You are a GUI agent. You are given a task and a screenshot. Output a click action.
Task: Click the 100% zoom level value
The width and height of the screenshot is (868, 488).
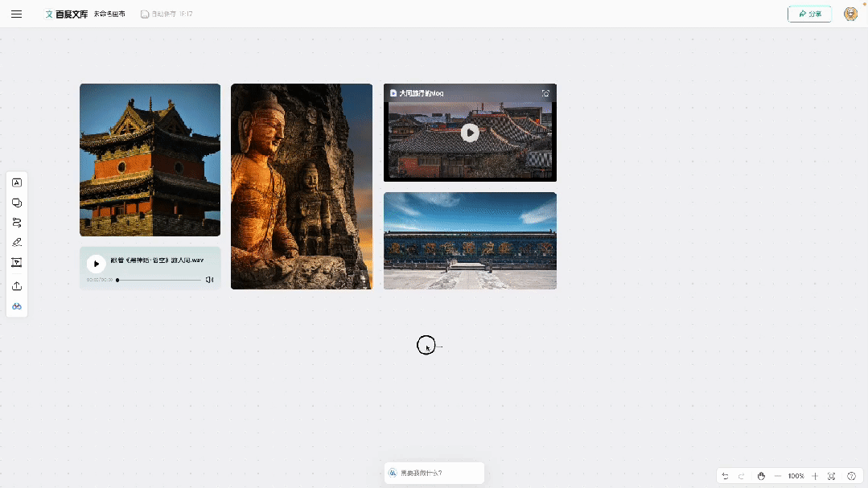(x=796, y=476)
